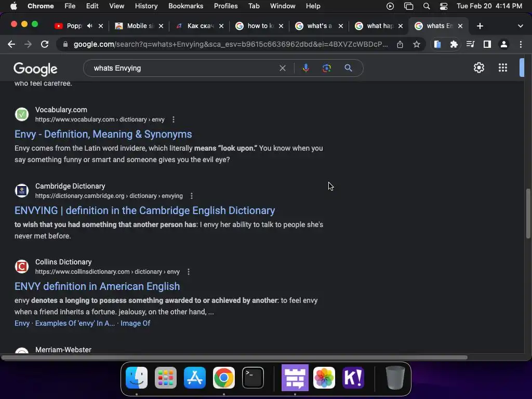532x399 pixels.
Task: Share this page via the share icon
Action: click(x=400, y=45)
